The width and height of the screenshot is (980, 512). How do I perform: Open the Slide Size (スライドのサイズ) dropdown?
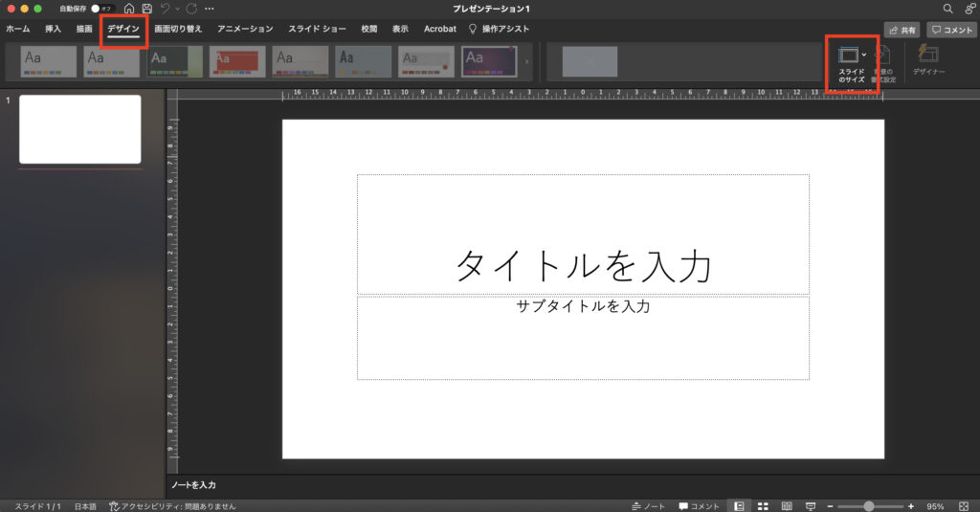(x=852, y=62)
